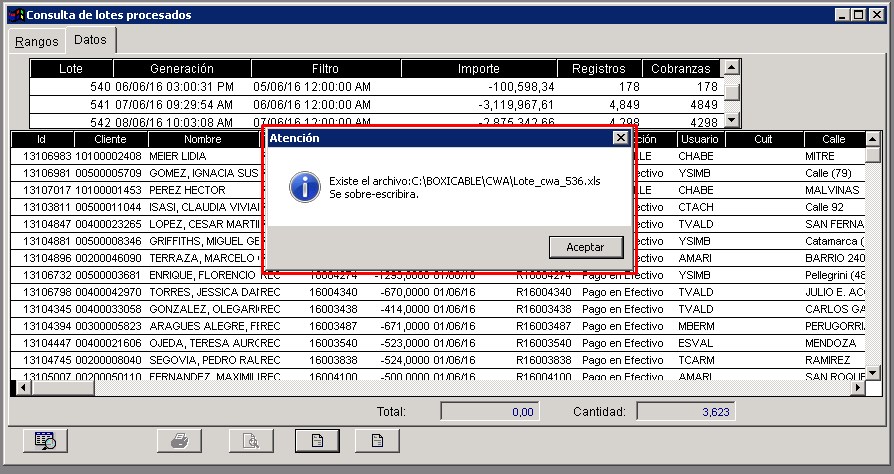The image size is (894, 474).
Task: Select the Datos tab
Action: [x=90, y=40]
